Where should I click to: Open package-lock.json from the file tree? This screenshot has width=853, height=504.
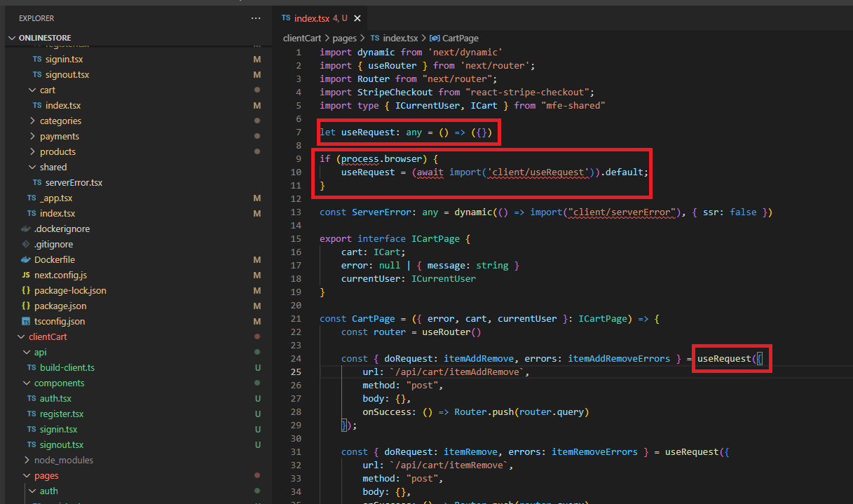(70, 290)
